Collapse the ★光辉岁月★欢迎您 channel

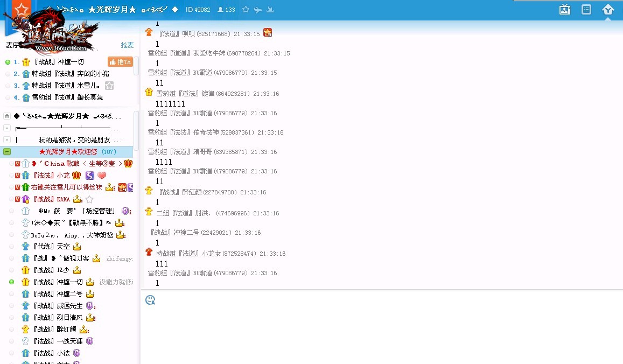click(7, 152)
